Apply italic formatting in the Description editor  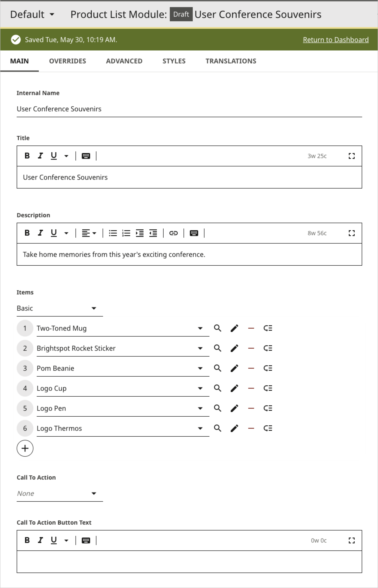(x=40, y=233)
